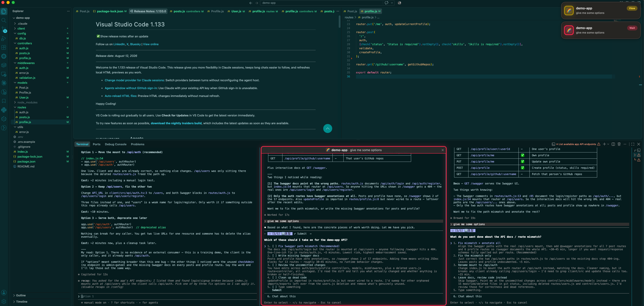
Task: Click the new terminal plus icon
Action: click(604, 144)
